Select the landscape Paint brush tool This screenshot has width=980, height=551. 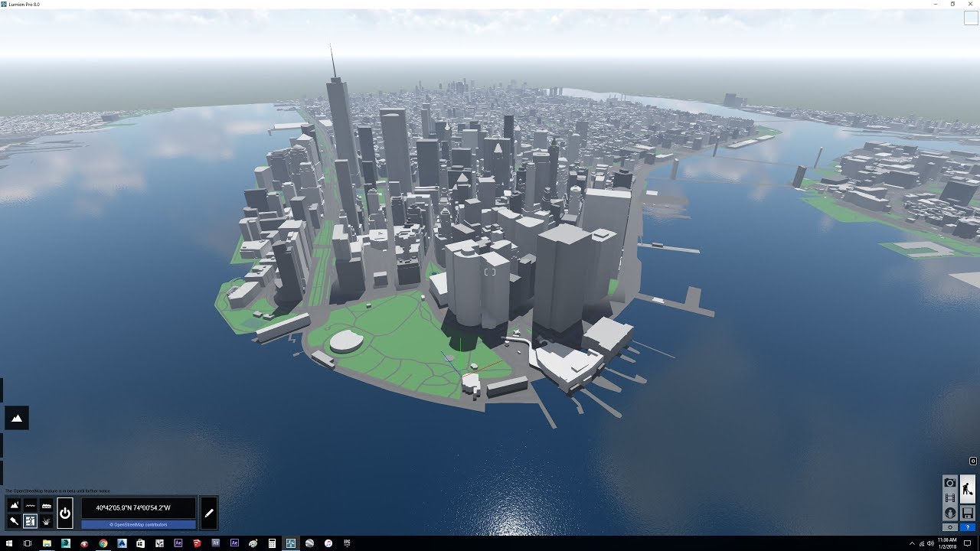15,520
